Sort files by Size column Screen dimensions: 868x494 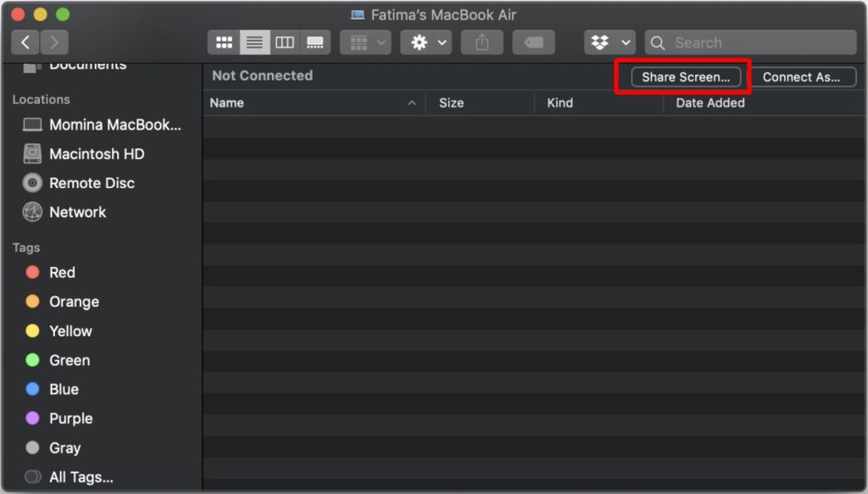[x=451, y=103]
